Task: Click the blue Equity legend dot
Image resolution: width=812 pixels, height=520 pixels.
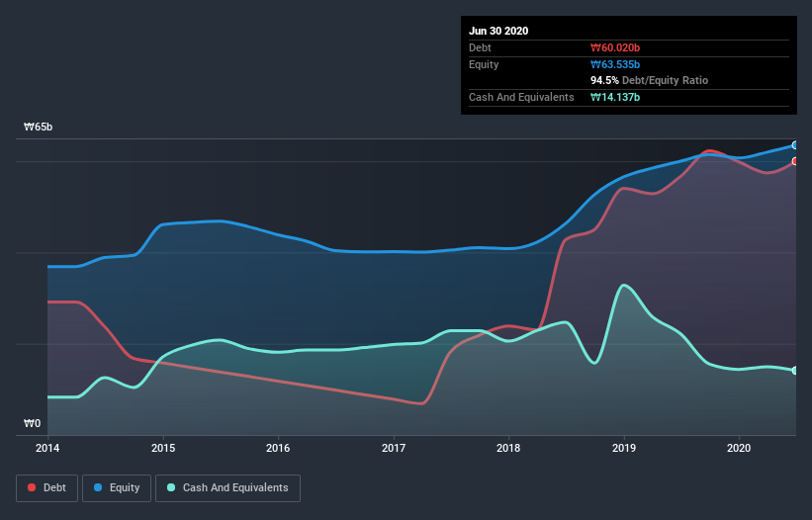Action: 98,487
